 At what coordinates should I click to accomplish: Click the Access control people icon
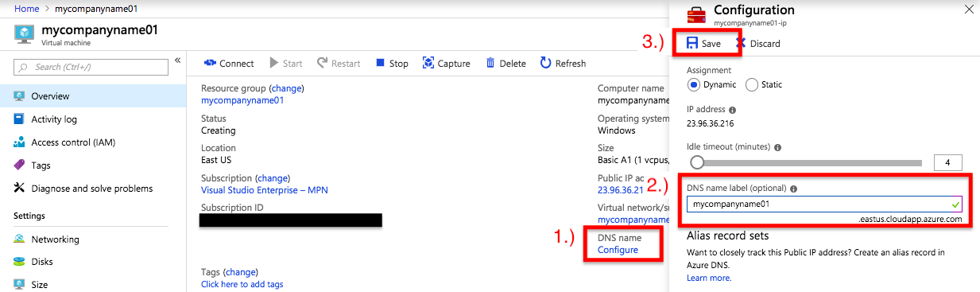pyautogui.click(x=18, y=142)
